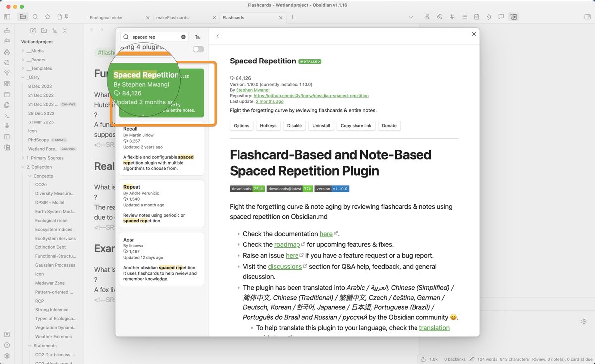Start audio recorder microphone ribbon icon
Screen dimensions: 595x364
pyautogui.click(x=7, y=126)
